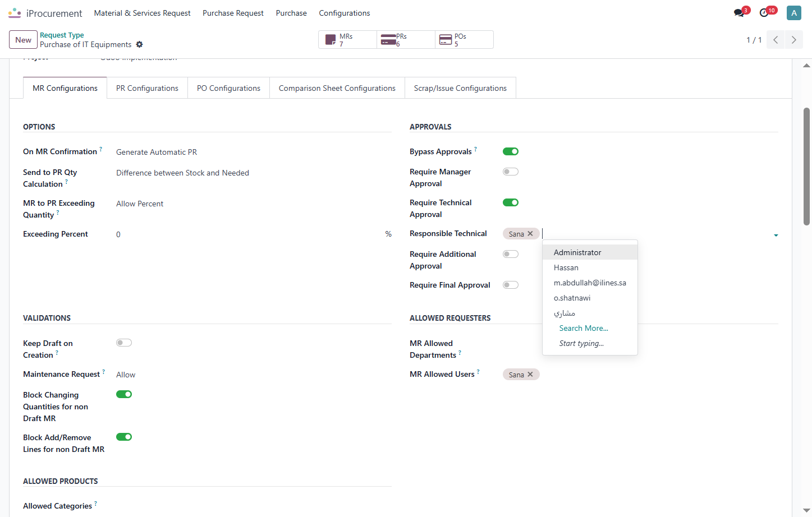Image resolution: width=812 pixels, height=517 pixels.
Task: Open the user avatar menu
Action: pos(794,13)
